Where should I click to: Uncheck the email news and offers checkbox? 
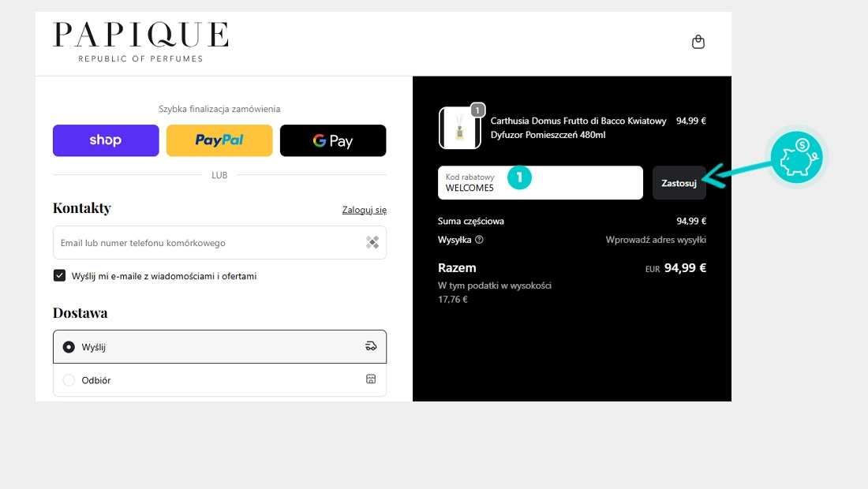point(59,275)
